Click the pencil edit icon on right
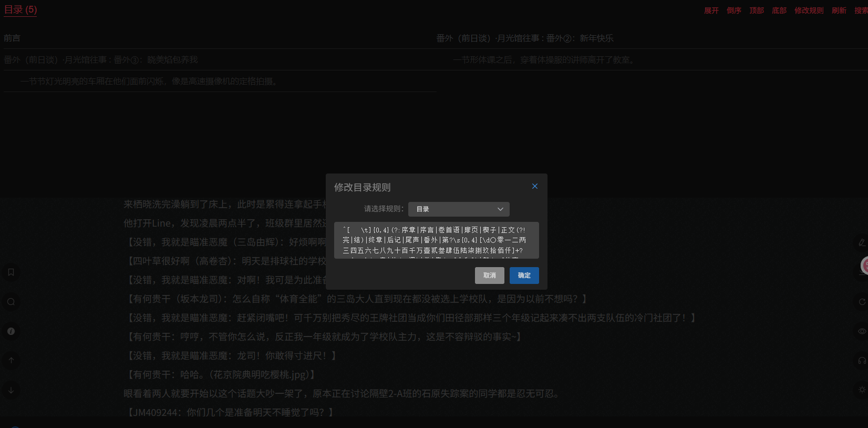Viewport: 868px width, 428px height. (862, 242)
